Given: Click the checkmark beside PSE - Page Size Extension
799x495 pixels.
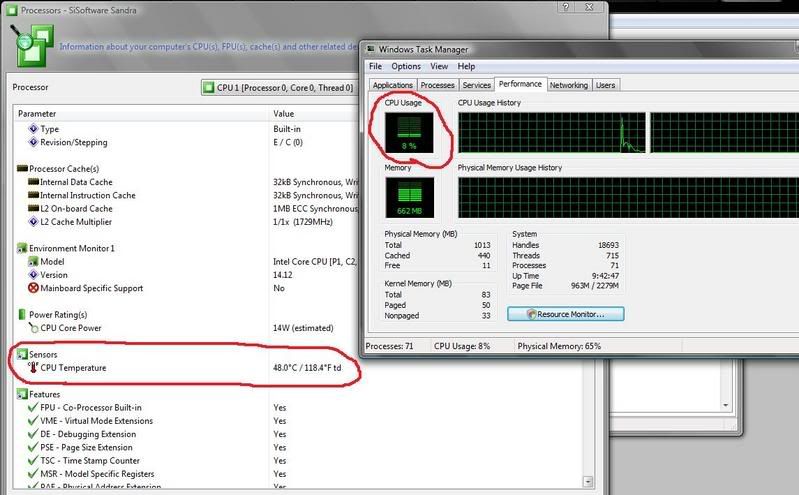Looking at the screenshot, I should click(33, 447).
